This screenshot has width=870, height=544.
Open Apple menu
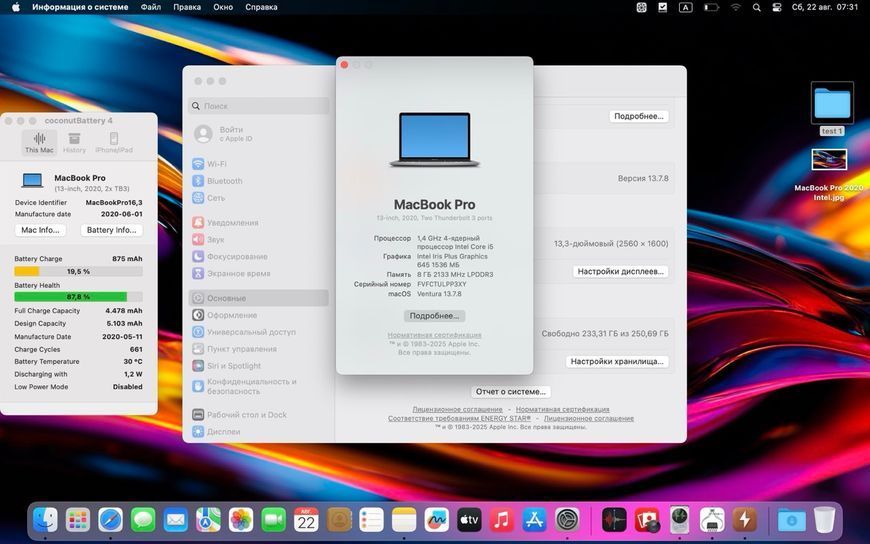pyautogui.click(x=16, y=7)
